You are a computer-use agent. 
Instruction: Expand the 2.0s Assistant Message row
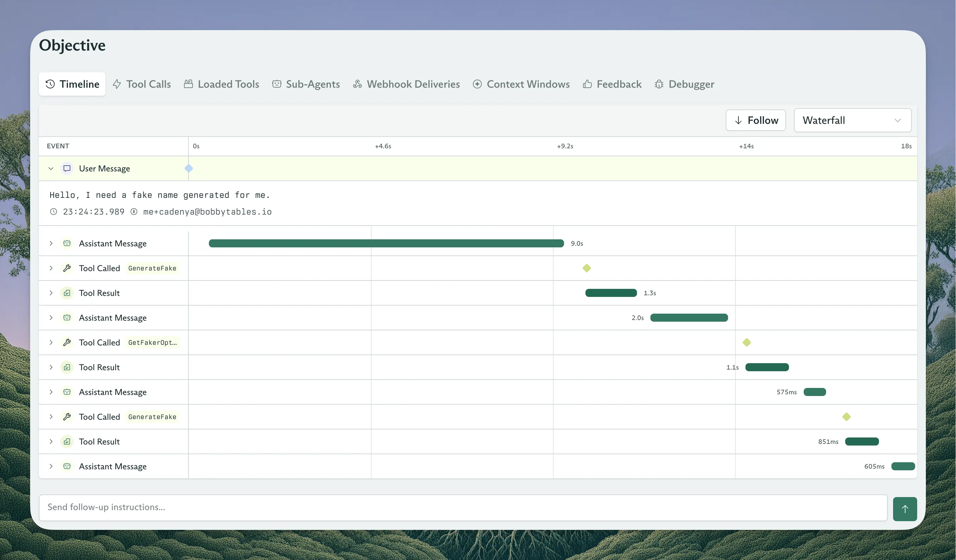51,318
